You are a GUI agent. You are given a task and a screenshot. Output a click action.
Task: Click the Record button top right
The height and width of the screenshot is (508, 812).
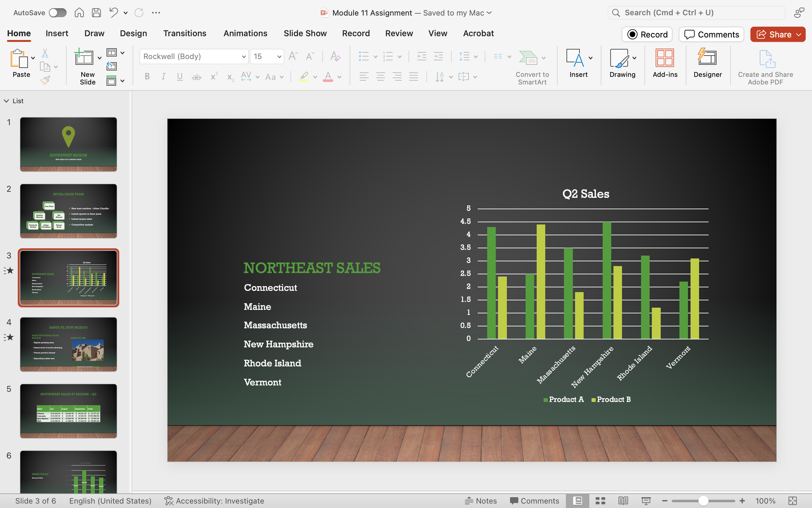point(647,34)
